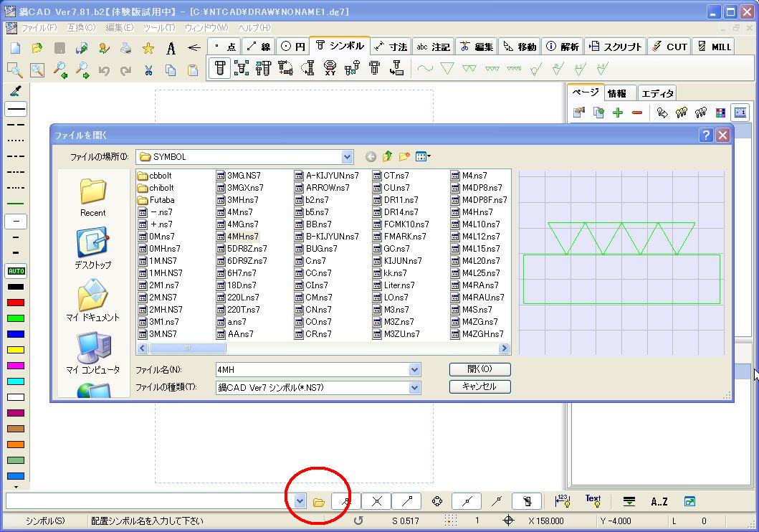Click the Print icon in top toolbar

(126, 48)
